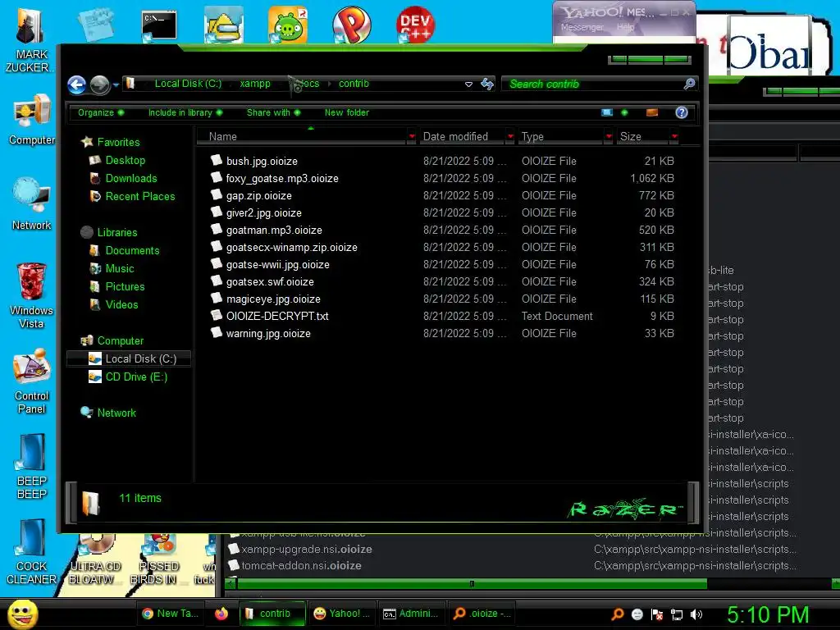Select the Computer desktop icon
The image size is (840, 630).
pyautogui.click(x=32, y=120)
